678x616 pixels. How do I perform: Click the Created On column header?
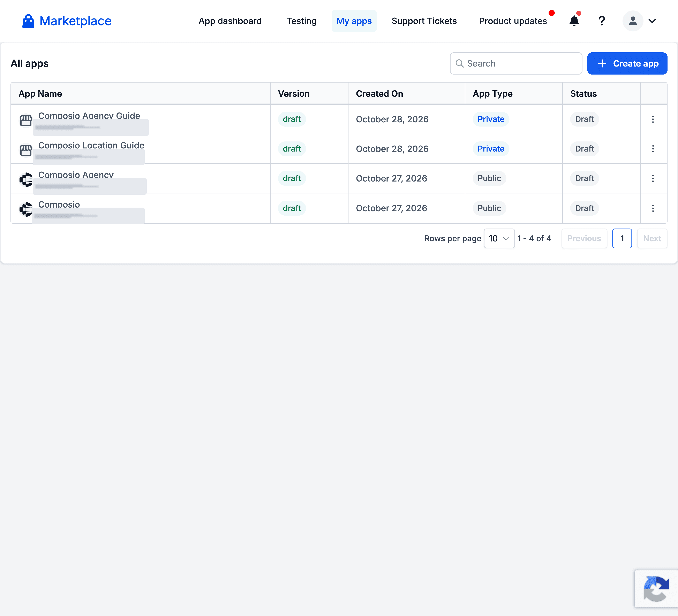[379, 93]
